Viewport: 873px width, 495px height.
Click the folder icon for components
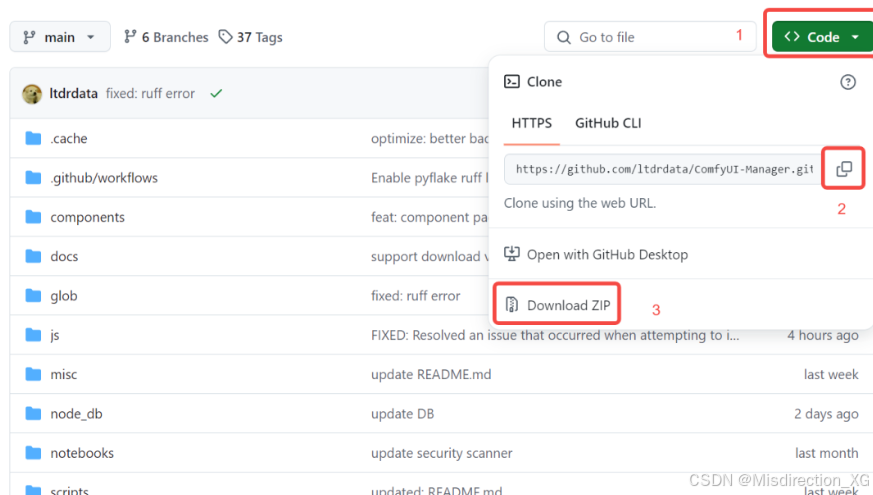coord(33,217)
